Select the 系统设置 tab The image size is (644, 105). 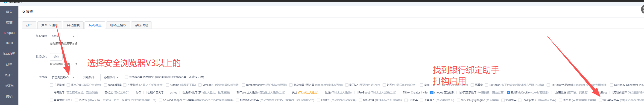(x=95, y=25)
